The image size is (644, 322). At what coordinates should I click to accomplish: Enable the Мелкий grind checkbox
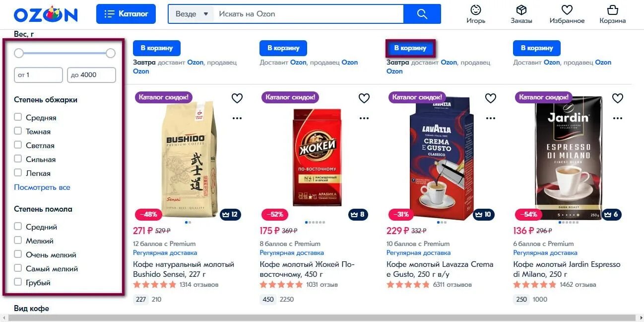tap(18, 241)
